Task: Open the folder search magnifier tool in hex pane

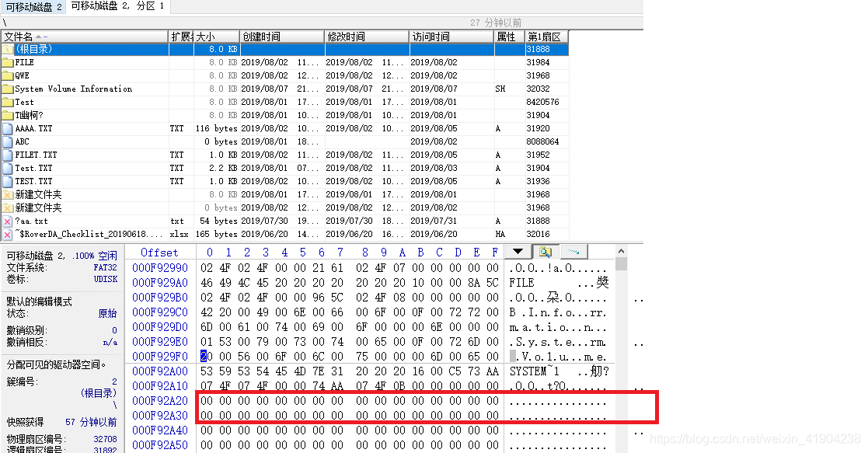Action: pyautogui.click(x=546, y=252)
